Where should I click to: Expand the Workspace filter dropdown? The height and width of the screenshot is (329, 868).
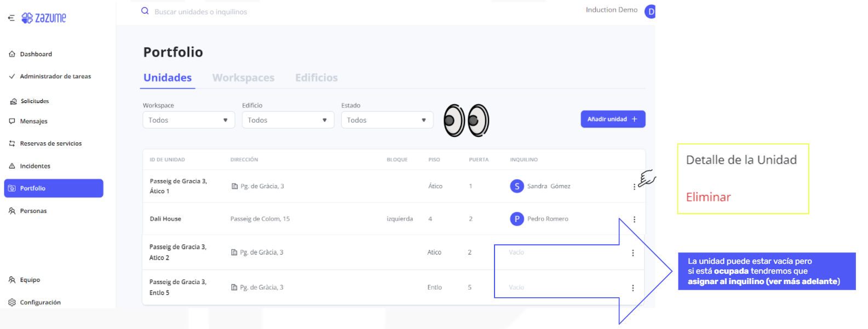188,120
